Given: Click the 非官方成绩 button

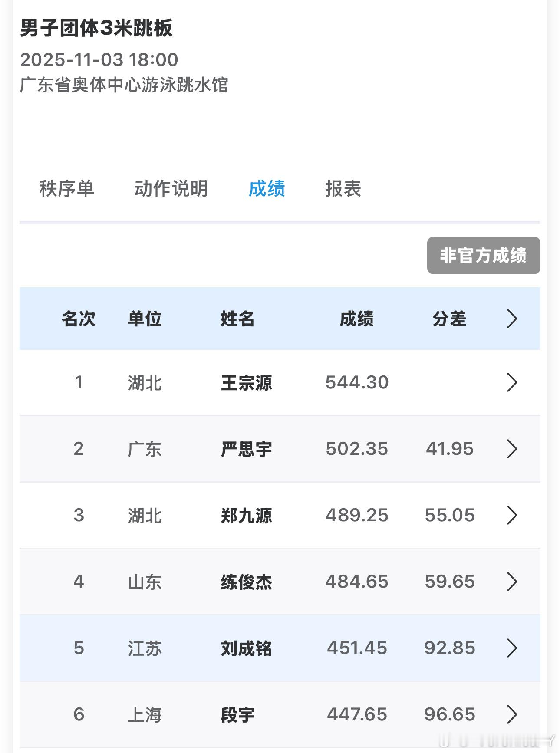Looking at the screenshot, I should tap(484, 255).
